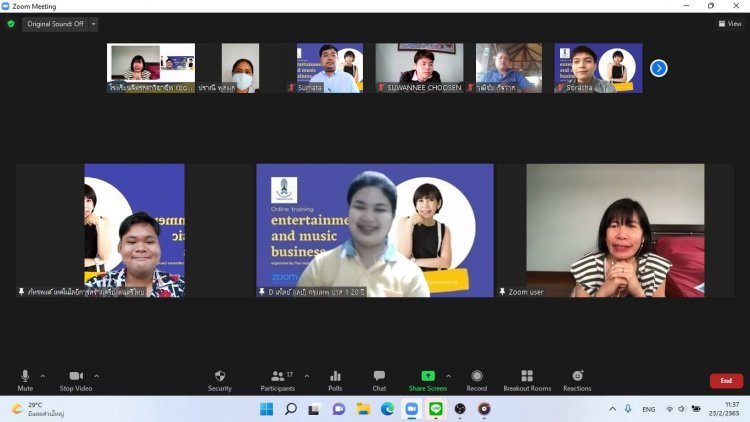Open the Chat panel
Viewport: 750px width, 422px height.
(379, 380)
